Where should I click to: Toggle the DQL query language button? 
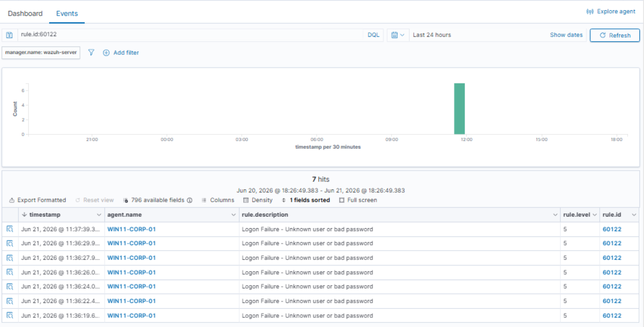click(373, 35)
